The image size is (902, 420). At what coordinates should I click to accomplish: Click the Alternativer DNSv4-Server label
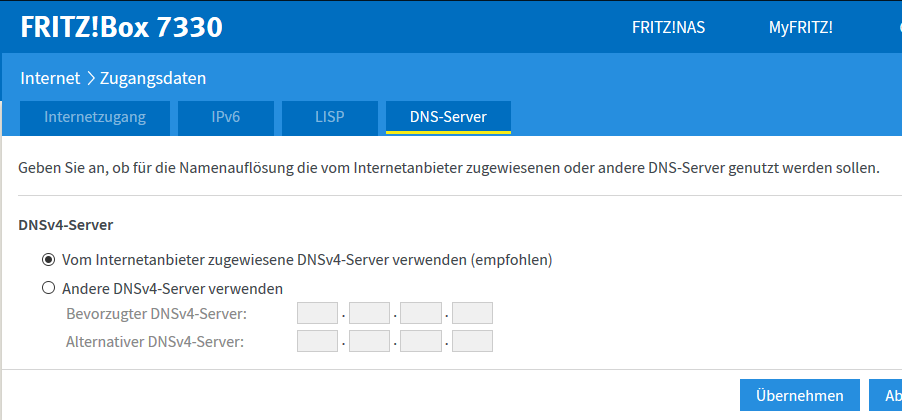click(x=155, y=342)
